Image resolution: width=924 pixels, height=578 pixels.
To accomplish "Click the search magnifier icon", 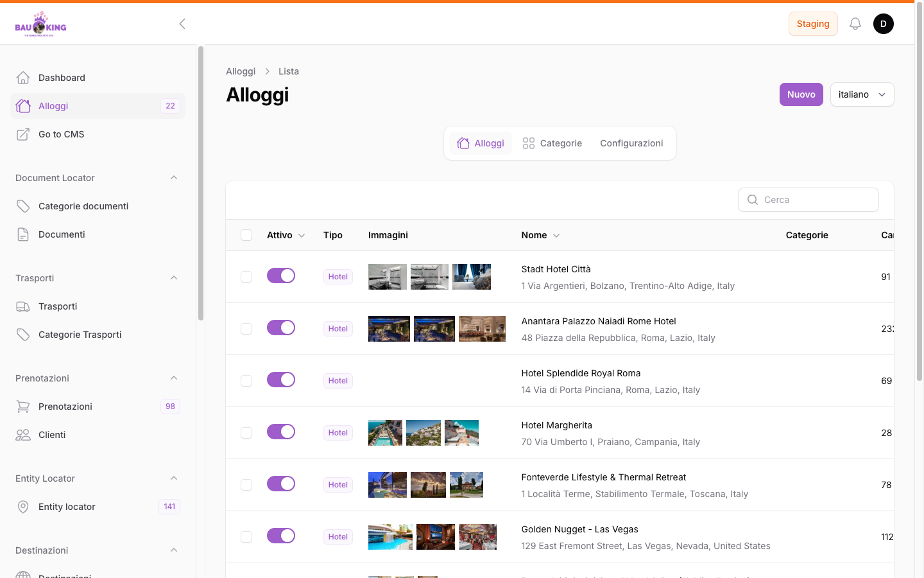I will tap(753, 200).
